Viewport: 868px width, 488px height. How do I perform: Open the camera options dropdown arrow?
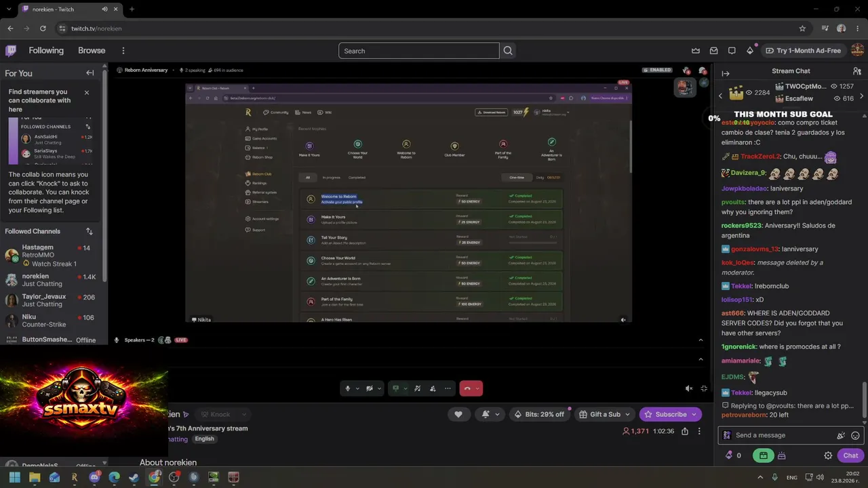pyautogui.click(x=379, y=388)
